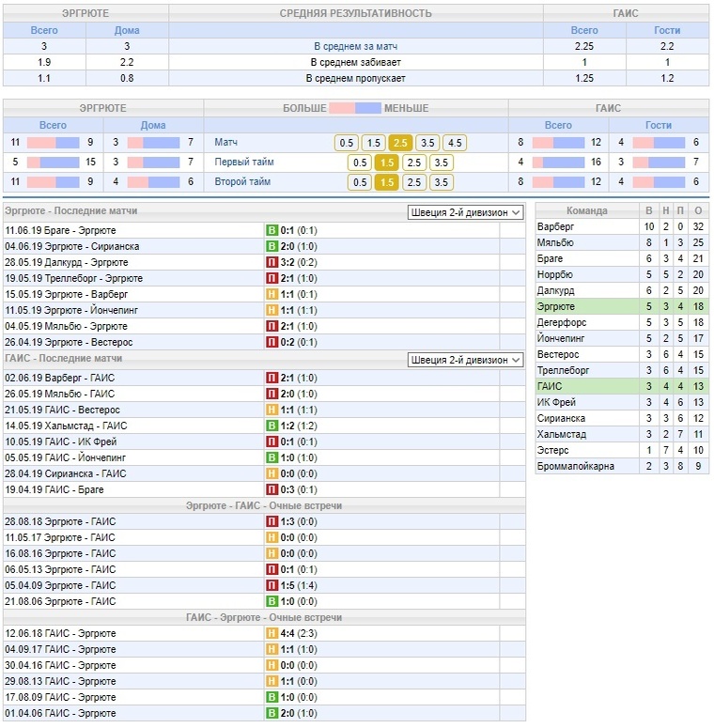
Task: Click orange Н icon for Сирианска - ГАИС
Action: coord(272,473)
